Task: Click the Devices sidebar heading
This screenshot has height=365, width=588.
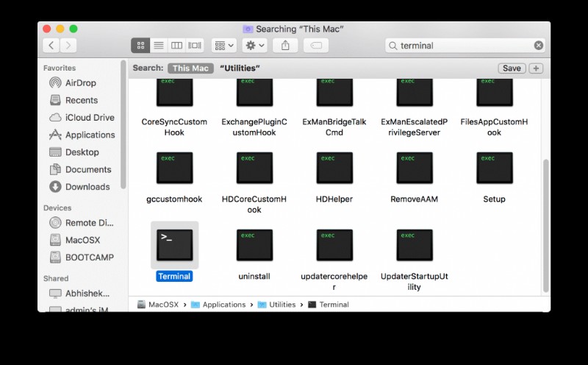Action: tap(57, 208)
